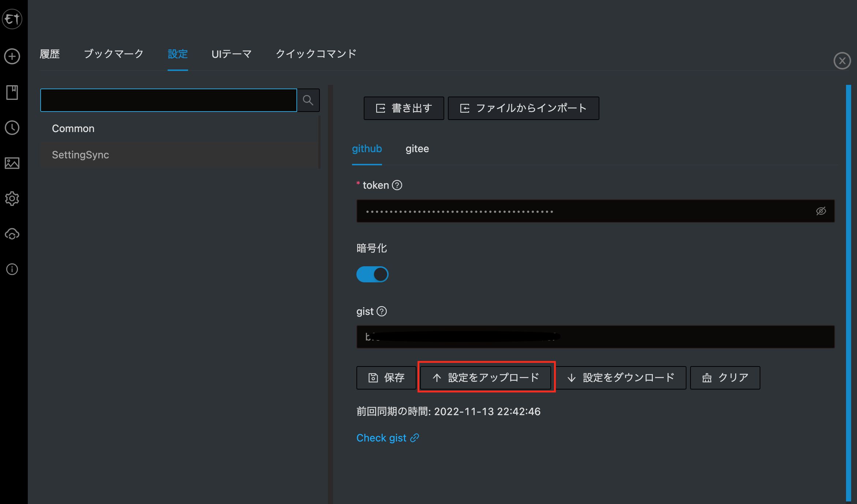This screenshot has height=504, width=857.
Task: Toggle token visibility eye icon
Action: [821, 211]
